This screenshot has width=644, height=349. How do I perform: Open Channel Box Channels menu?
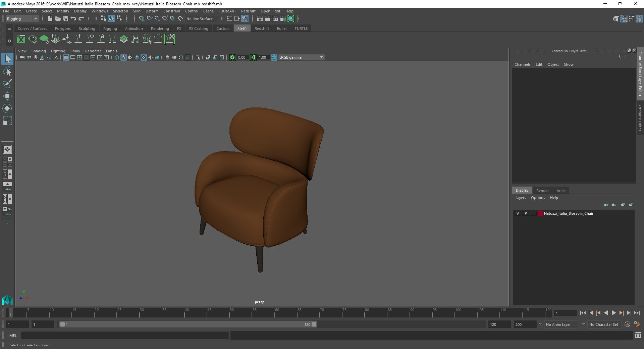coord(522,64)
